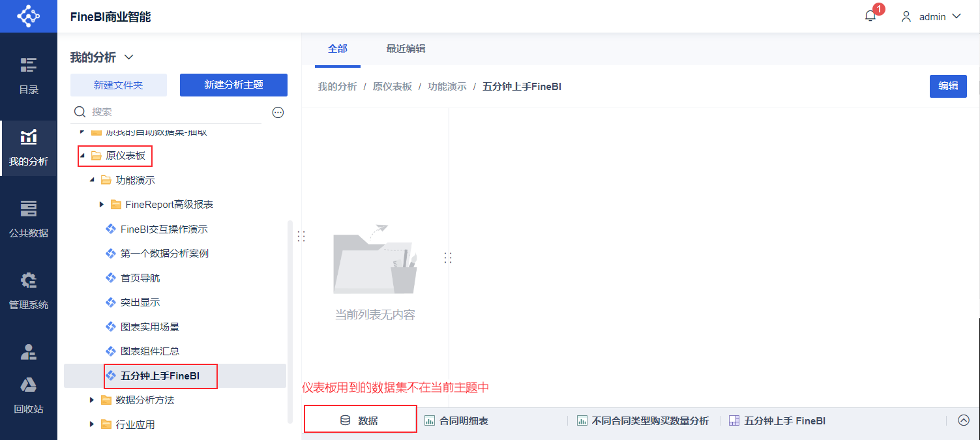Click the left panel vertical scrollbar
The height and width of the screenshot is (440, 980).
tap(290, 321)
